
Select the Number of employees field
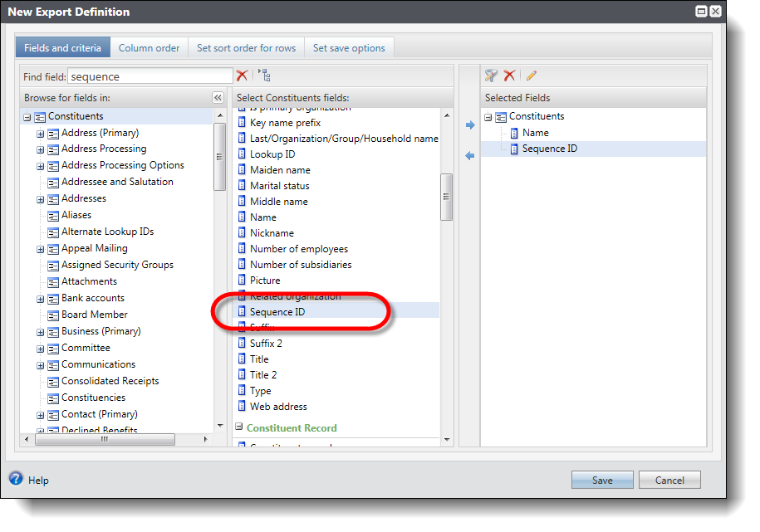[x=299, y=248]
